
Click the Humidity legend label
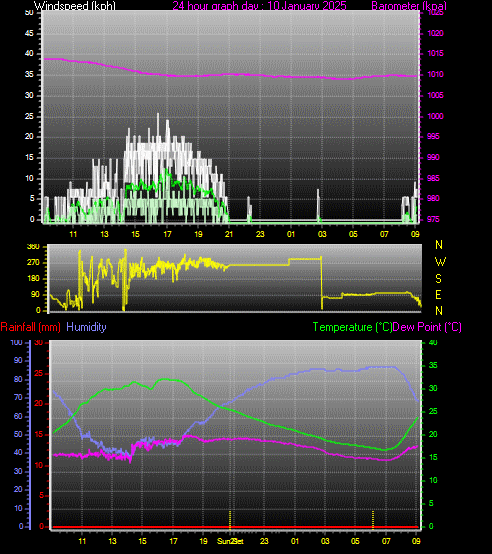pyautogui.click(x=86, y=327)
